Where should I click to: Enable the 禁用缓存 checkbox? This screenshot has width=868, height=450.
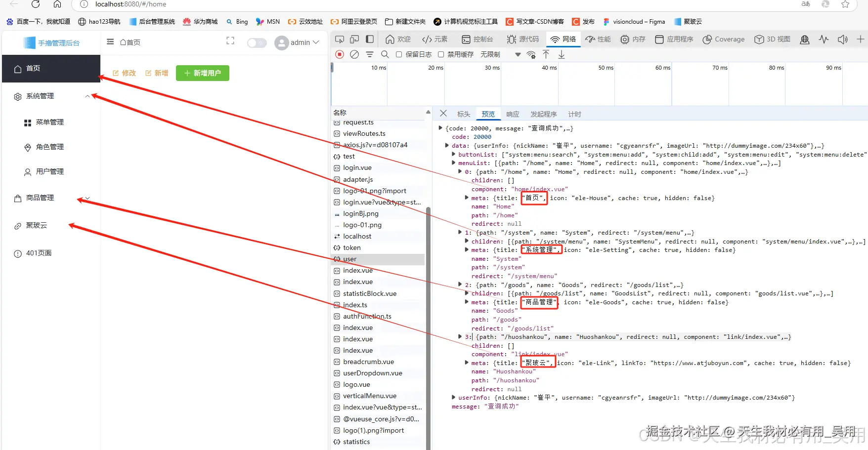tap(441, 54)
